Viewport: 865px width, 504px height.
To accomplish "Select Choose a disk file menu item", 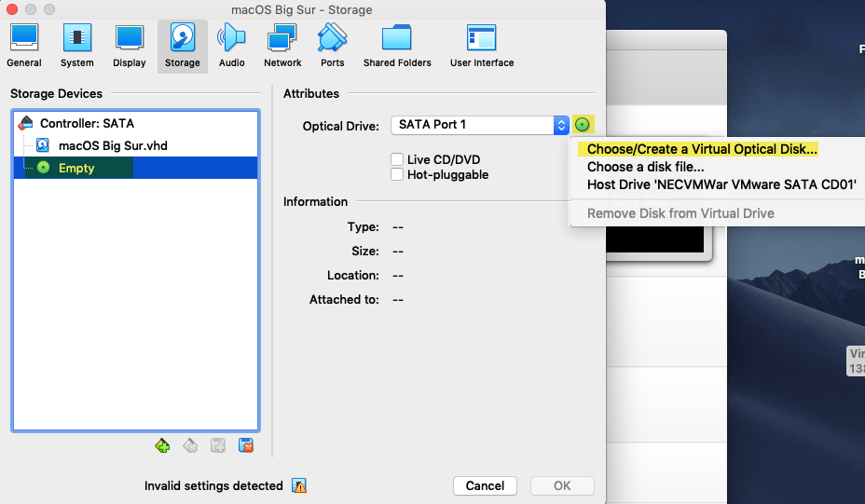I will coord(645,167).
